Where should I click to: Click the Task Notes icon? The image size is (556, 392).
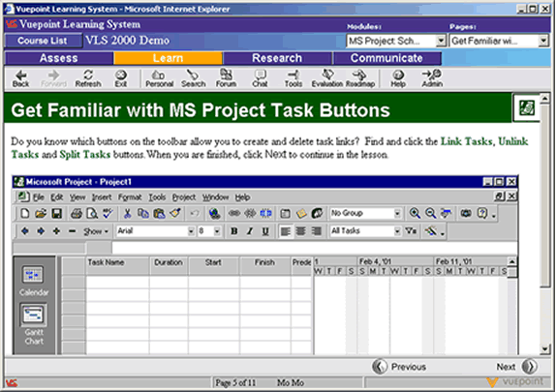pos(301,213)
